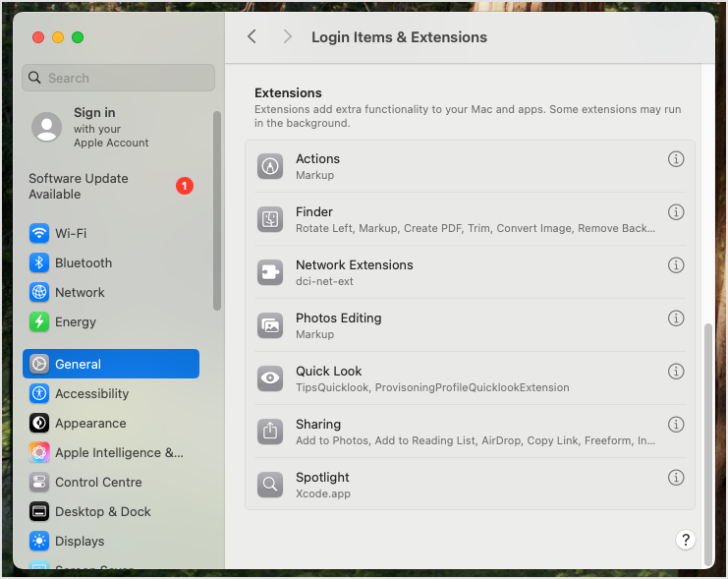Click the Spotlight magnifier icon
The height and width of the screenshot is (579, 728).
[x=270, y=485]
